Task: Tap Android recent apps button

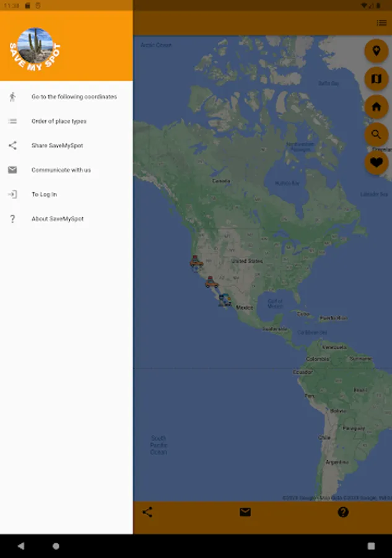Action: point(371,546)
